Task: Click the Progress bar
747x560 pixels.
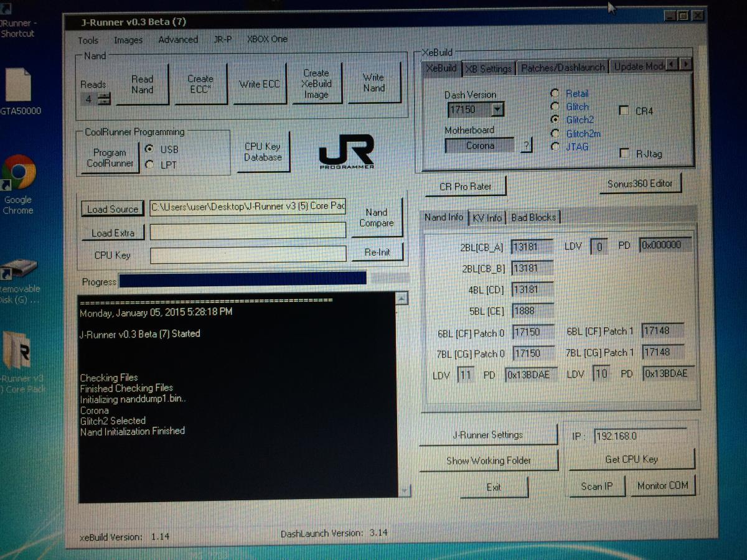Action: tap(264, 279)
